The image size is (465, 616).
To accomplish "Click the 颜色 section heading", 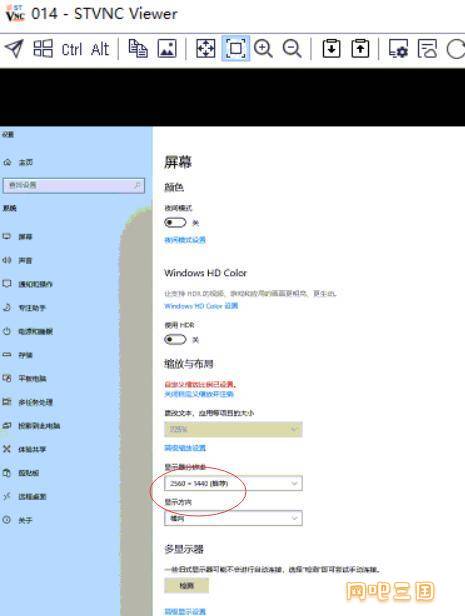I will click(x=174, y=187).
